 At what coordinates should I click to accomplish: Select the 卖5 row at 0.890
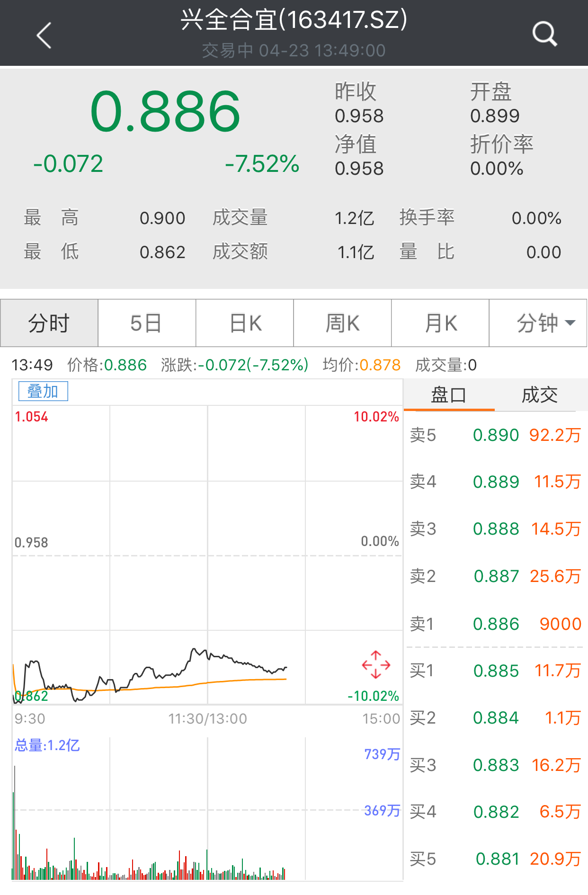[495, 435]
